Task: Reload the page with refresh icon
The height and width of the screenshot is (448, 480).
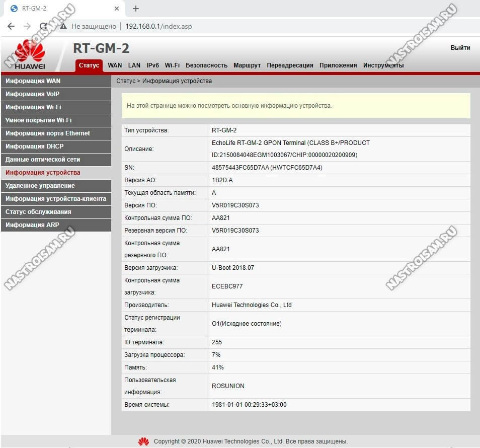Action: tap(43, 26)
